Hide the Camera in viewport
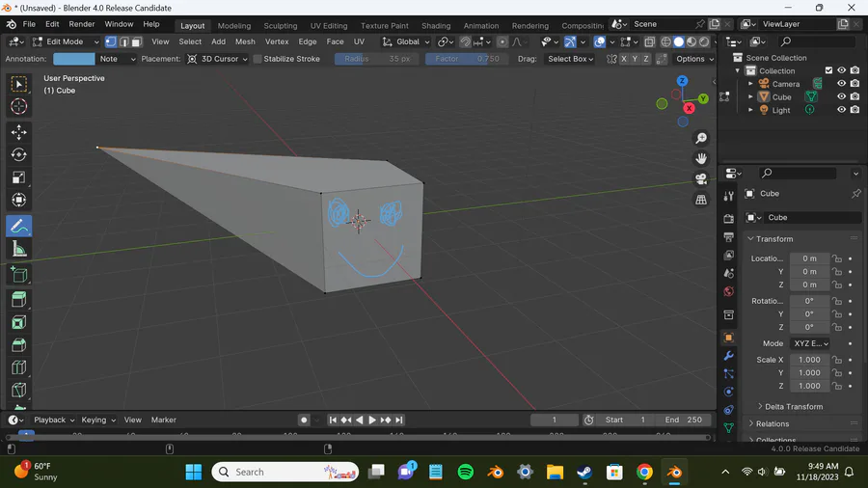 pos(841,84)
